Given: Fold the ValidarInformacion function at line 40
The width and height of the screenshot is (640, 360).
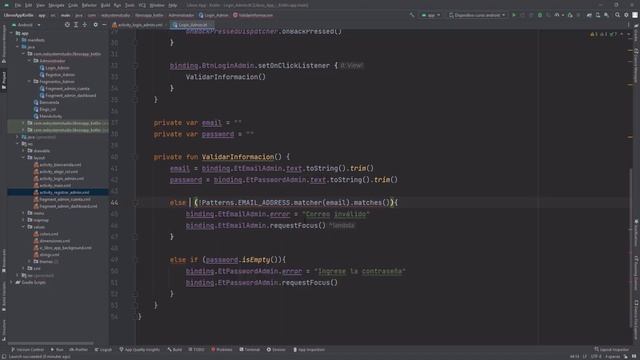Looking at the screenshot, I should click(x=136, y=157).
